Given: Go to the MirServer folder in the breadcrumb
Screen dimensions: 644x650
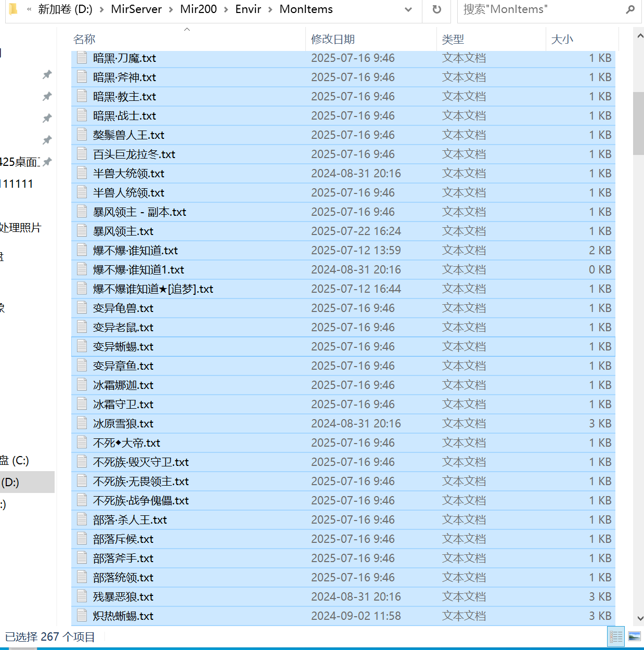Looking at the screenshot, I should 136,9.
